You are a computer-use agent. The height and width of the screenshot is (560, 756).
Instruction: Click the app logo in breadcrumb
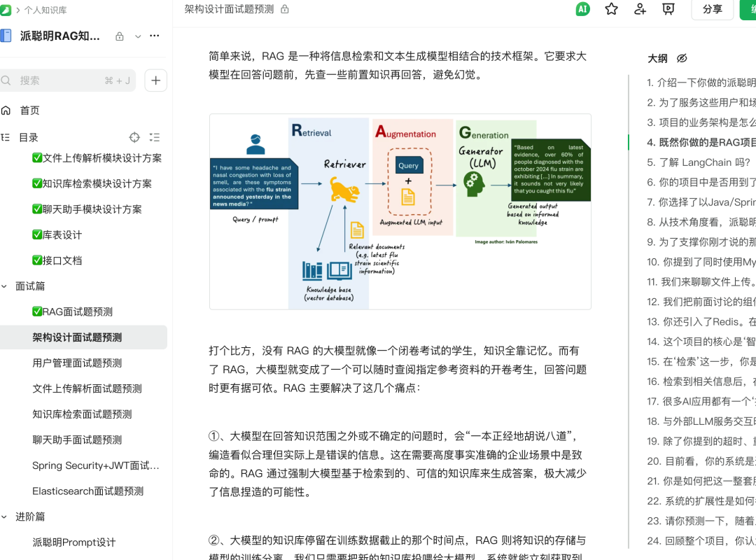pos(6,10)
